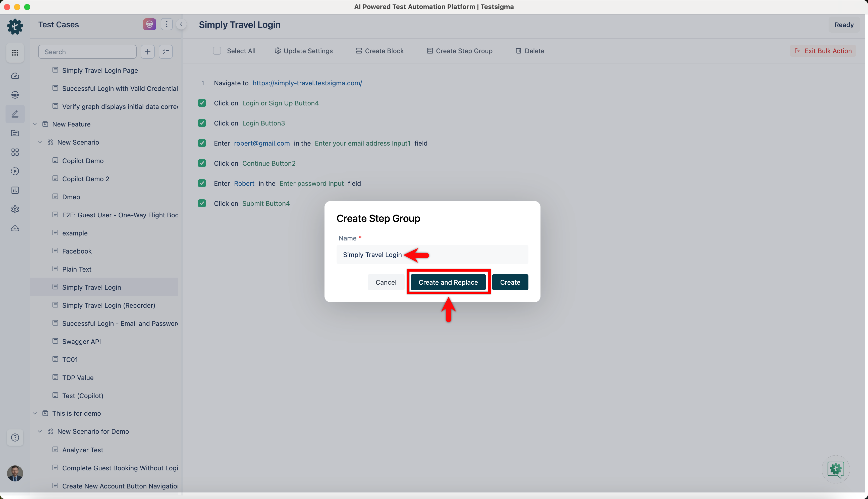Collapse the New Scenario for Demo node
This screenshot has height=499, width=868.
pyautogui.click(x=40, y=431)
